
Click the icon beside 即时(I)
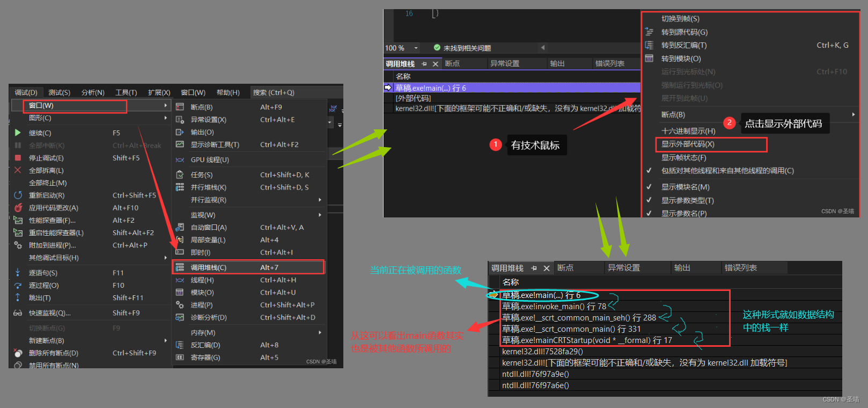(180, 252)
